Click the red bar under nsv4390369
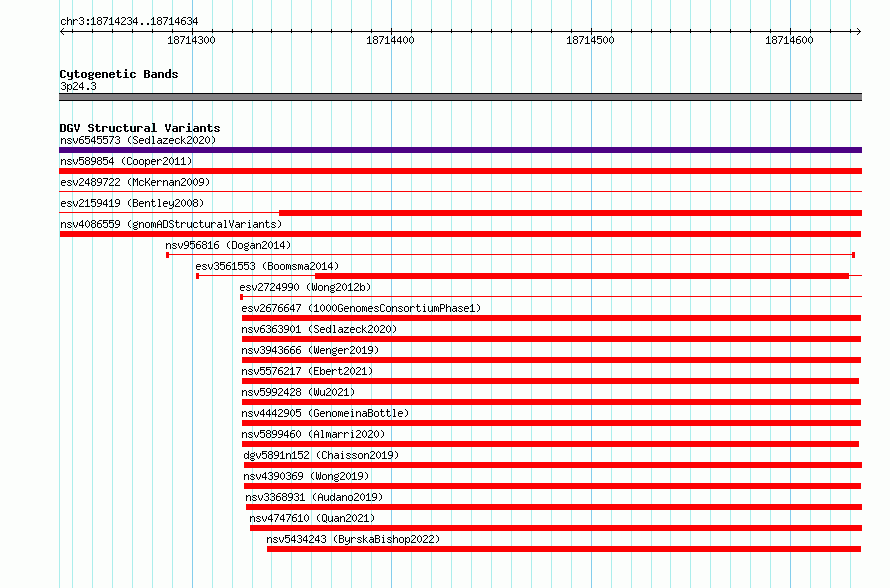The image size is (890, 588). tap(552, 486)
